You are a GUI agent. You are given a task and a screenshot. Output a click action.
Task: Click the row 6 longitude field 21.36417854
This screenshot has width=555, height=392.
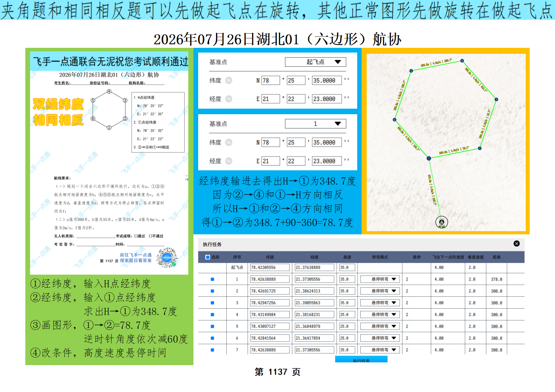[x=314, y=338]
